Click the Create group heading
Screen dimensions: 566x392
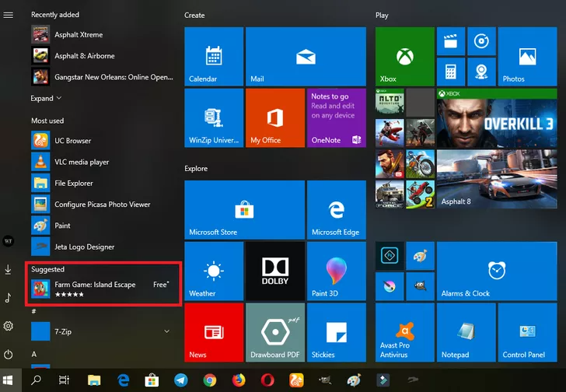194,15
